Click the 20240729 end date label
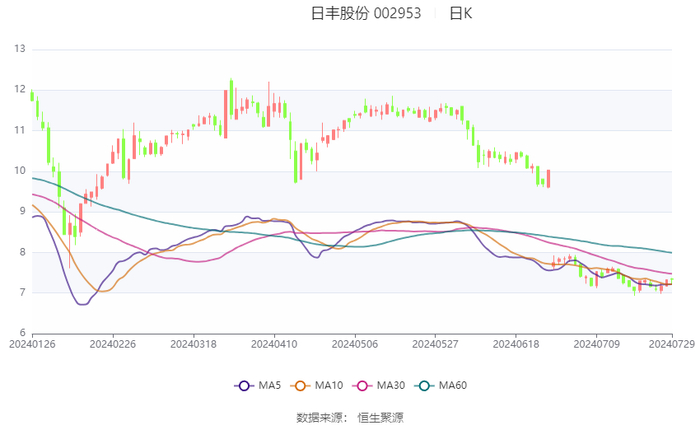 pyautogui.click(x=670, y=343)
